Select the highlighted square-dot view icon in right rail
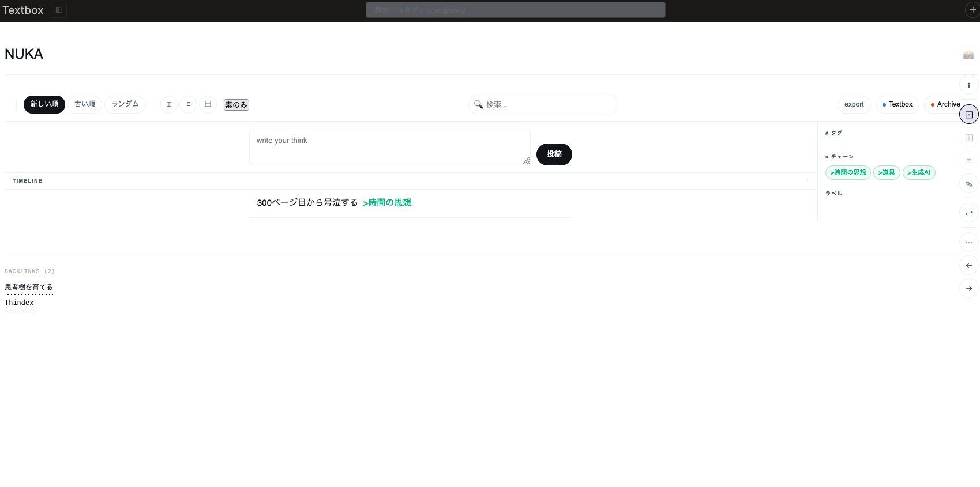The width and height of the screenshot is (980, 487). coord(969,115)
